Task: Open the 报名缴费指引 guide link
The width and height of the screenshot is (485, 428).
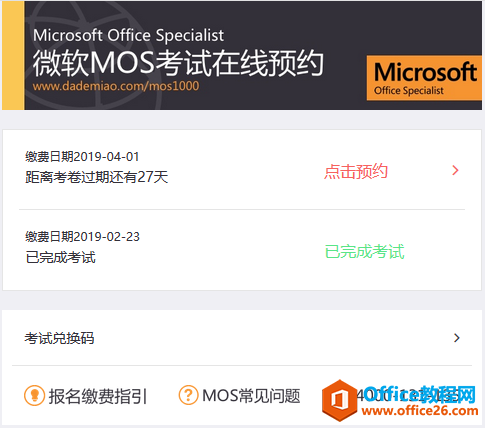Action: click(x=98, y=396)
